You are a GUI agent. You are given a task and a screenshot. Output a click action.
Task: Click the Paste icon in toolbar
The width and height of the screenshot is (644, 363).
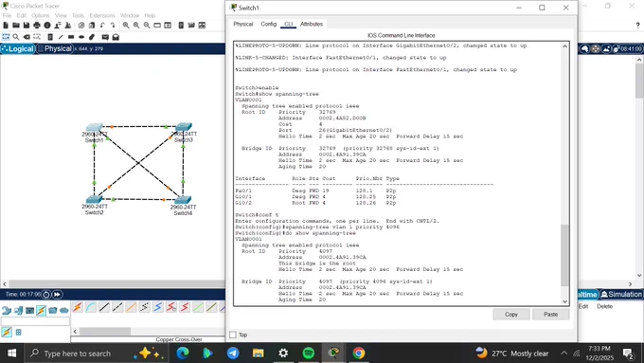coord(92,26)
